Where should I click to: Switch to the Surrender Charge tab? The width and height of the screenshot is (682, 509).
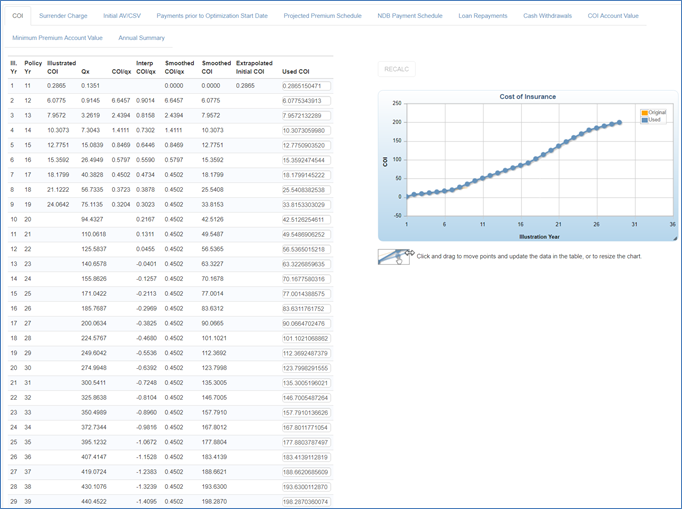point(63,16)
